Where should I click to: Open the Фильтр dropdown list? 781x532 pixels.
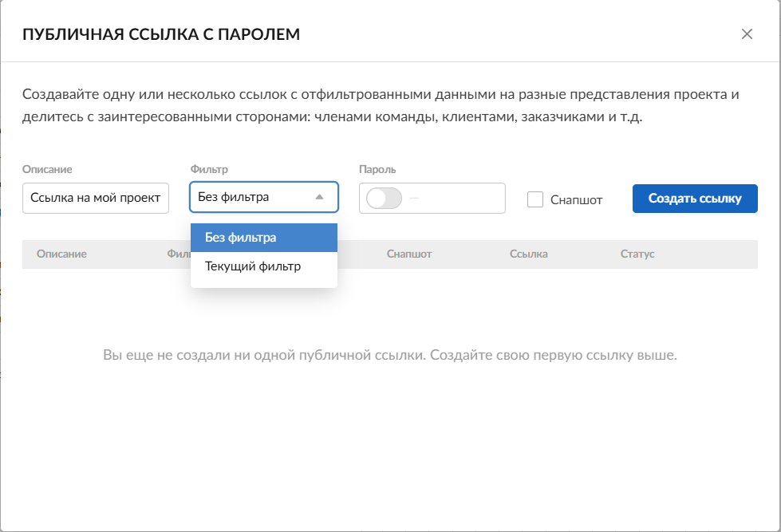tap(263, 197)
